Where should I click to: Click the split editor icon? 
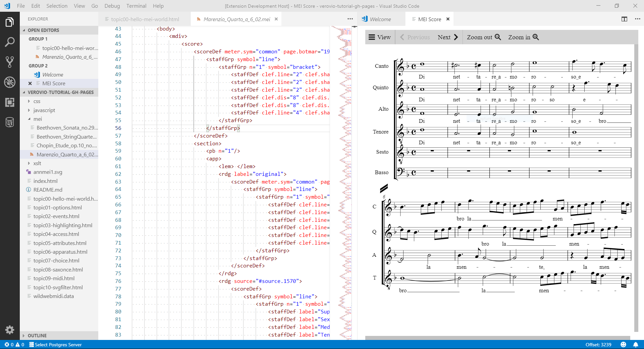pos(624,19)
